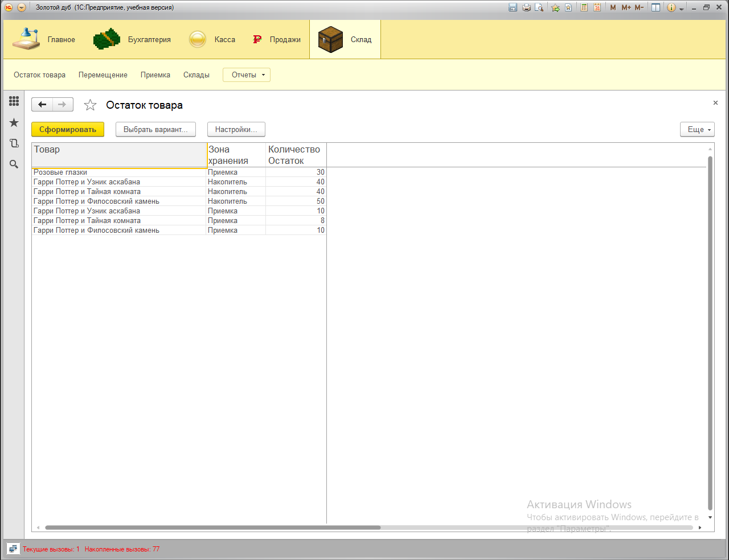Click the M- memory subtract button
The height and width of the screenshot is (560, 729).
click(639, 7)
